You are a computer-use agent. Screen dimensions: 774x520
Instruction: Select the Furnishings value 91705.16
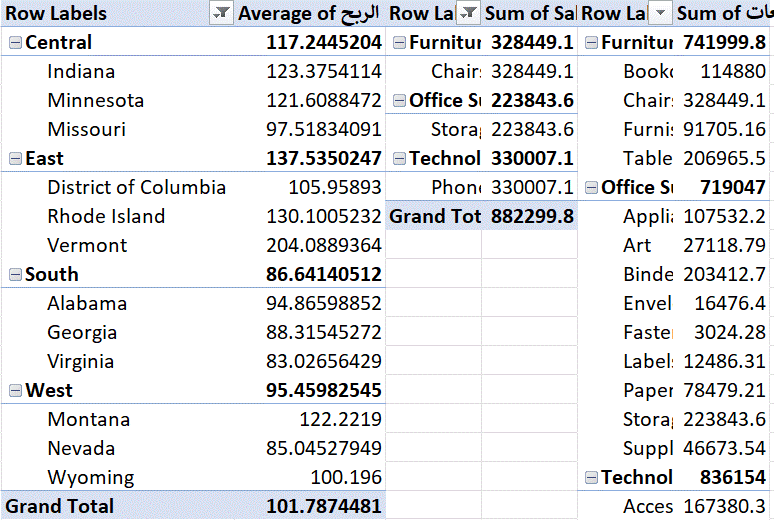pos(724,130)
